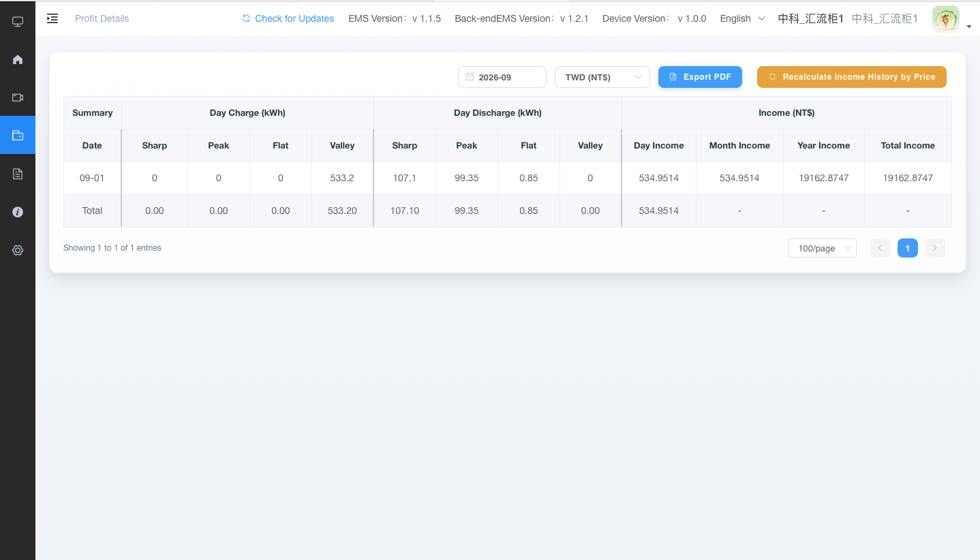
Task: Click the 09-01 date cell
Action: point(92,178)
